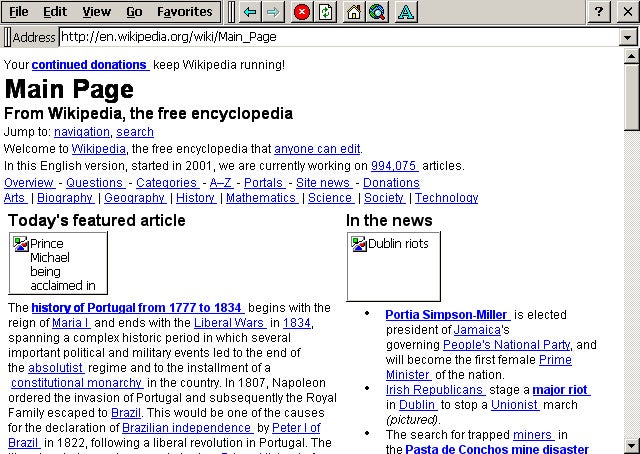Click the scrollbar up arrow
This screenshot has width=640, height=454.
(631, 56)
